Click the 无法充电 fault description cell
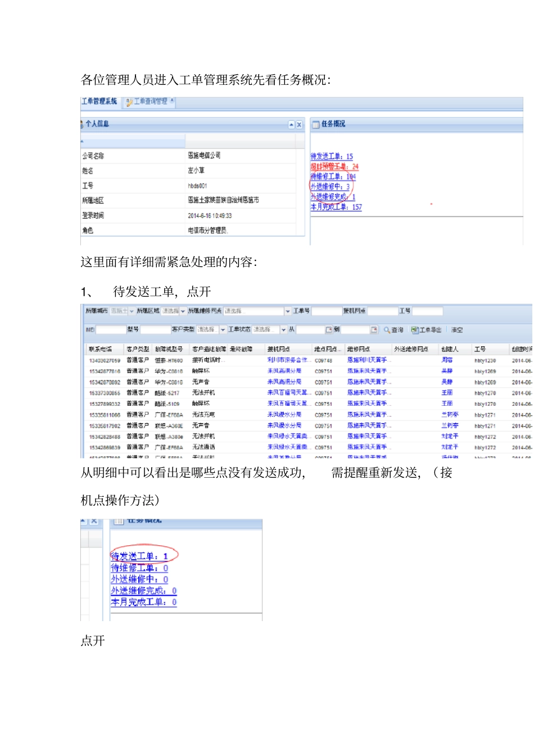This screenshot has width=534, height=756. tap(203, 415)
